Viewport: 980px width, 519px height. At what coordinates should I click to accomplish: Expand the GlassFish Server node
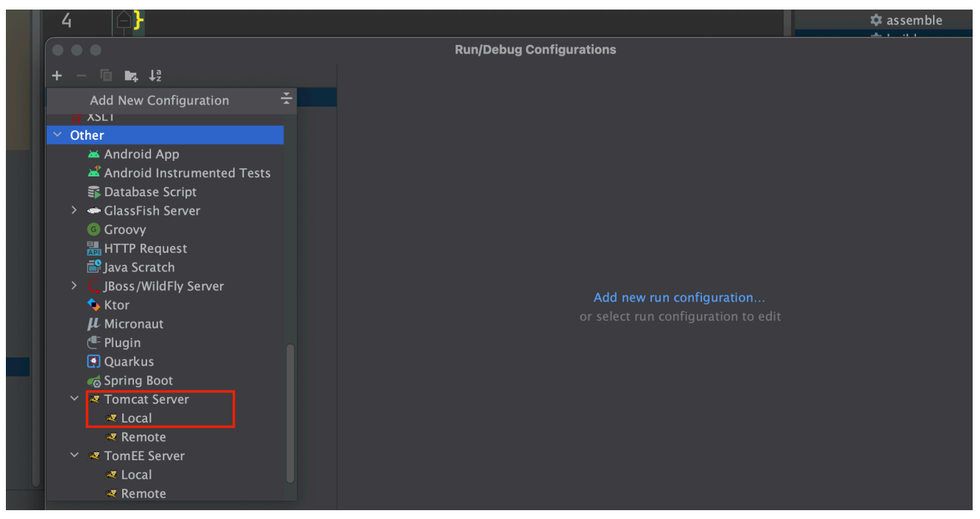pyautogui.click(x=74, y=211)
